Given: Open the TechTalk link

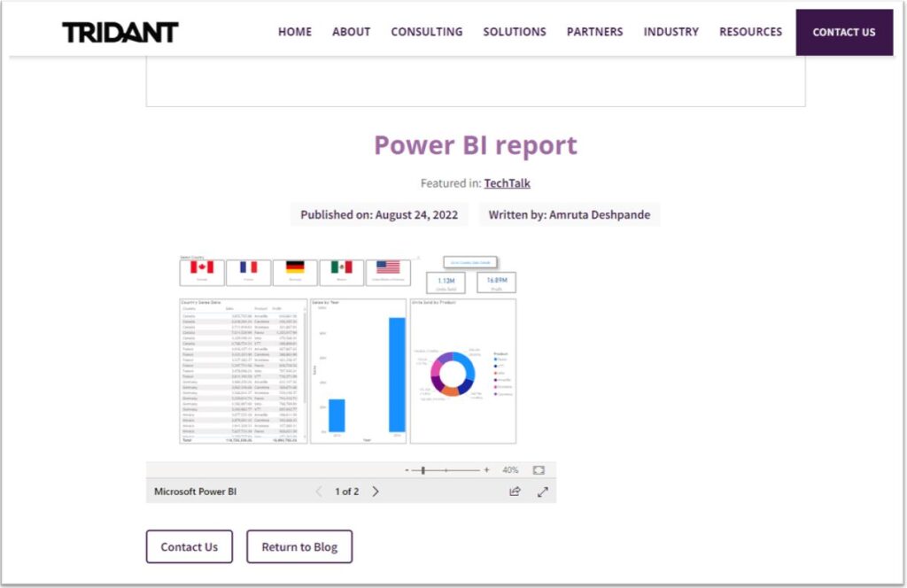Looking at the screenshot, I should (x=507, y=183).
